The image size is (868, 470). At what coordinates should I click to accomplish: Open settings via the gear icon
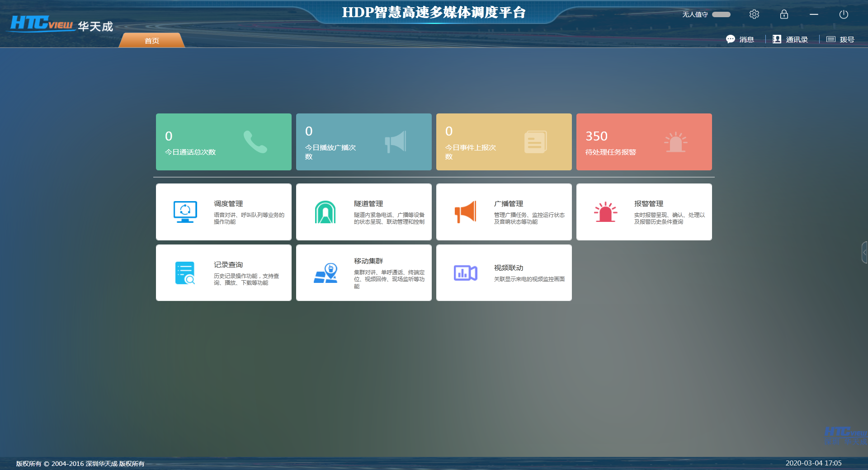pos(754,14)
